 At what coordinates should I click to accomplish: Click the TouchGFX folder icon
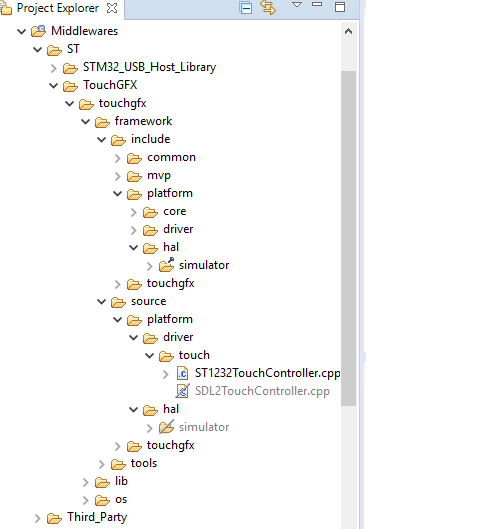click(x=70, y=86)
